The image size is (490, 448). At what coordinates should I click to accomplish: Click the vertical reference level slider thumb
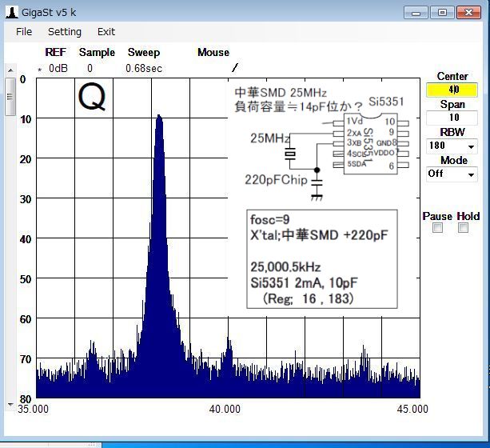pyautogui.click(x=10, y=96)
